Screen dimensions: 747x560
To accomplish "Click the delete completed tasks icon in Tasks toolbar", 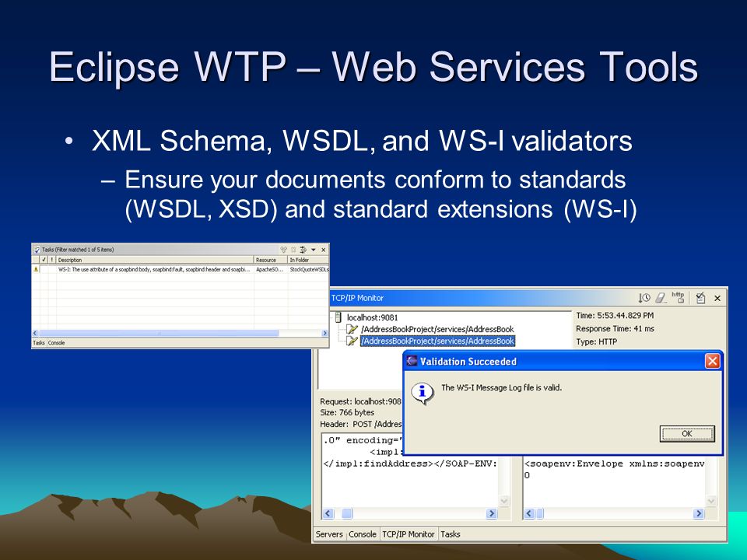I will pyautogui.click(x=293, y=250).
